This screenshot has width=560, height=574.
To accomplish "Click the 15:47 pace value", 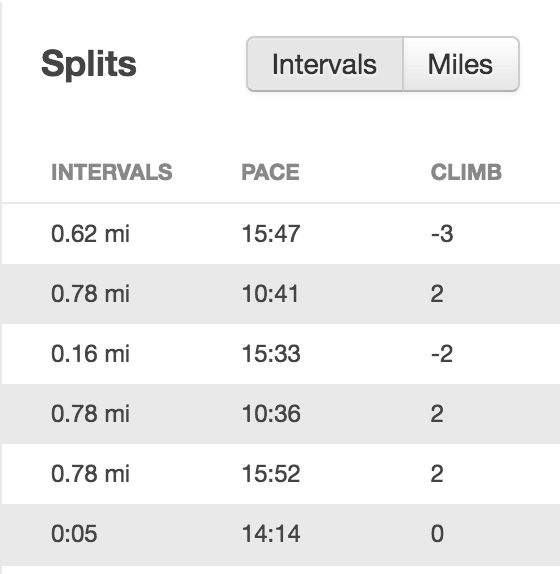I will pyautogui.click(x=271, y=234).
